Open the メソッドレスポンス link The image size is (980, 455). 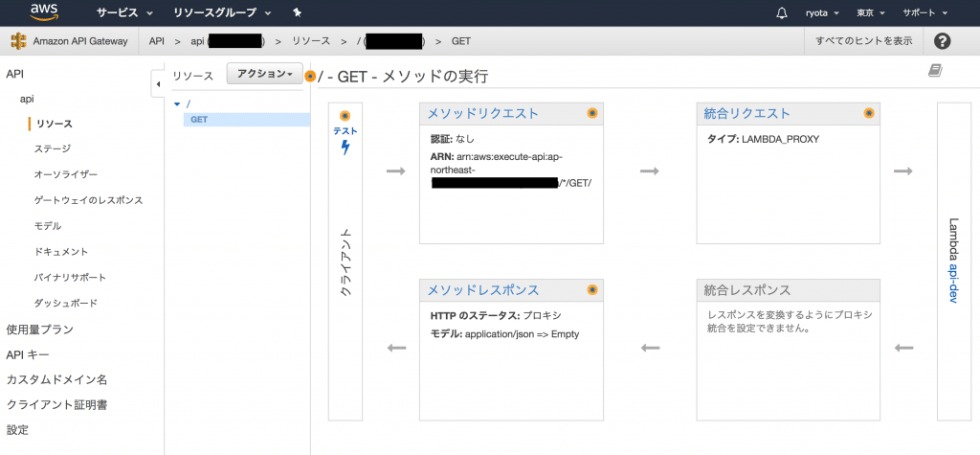(482, 290)
